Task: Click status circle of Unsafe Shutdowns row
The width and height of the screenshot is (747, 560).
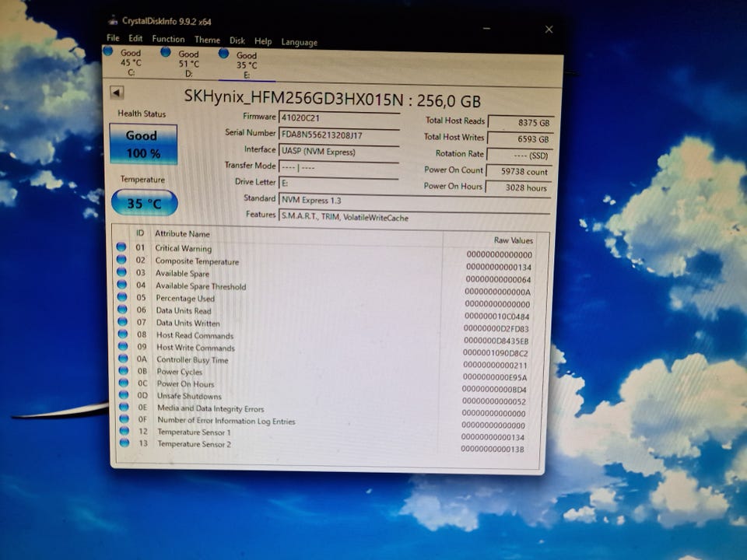Action: click(124, 395)
